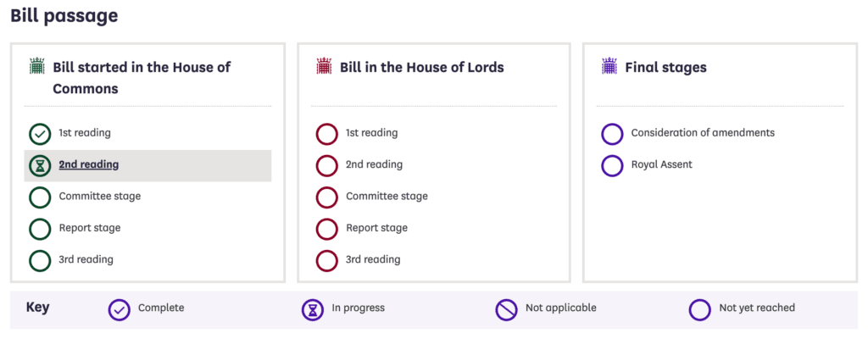Click the Lords 3rd reading circle
868x350 pixels.
[x=326, y=260]
